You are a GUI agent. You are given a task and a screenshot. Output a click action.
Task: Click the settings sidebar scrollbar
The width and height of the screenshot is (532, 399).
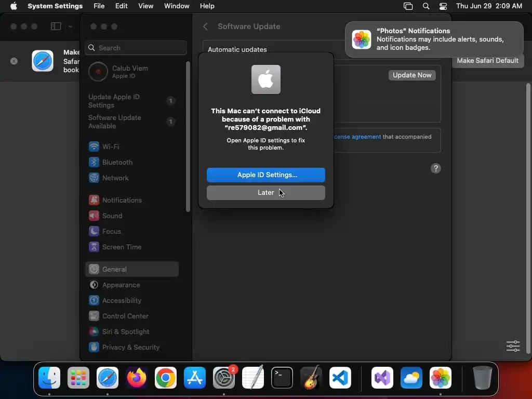coord(188,137)
